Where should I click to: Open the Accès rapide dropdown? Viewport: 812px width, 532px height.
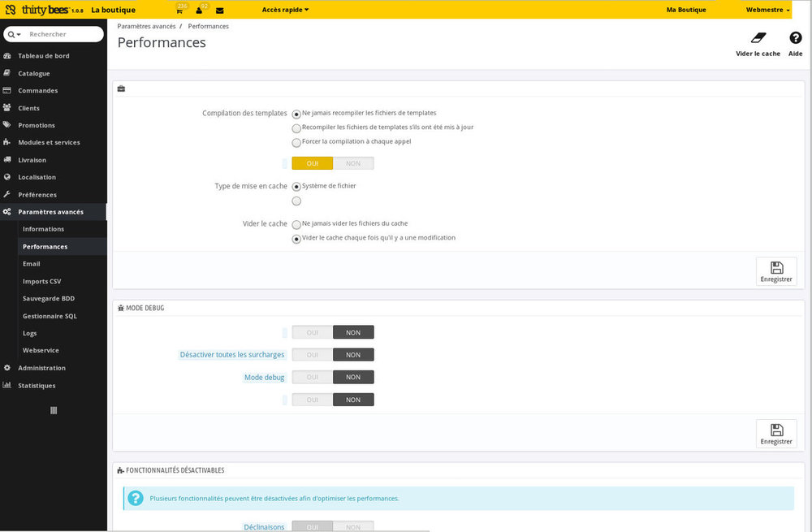(285, 10)
